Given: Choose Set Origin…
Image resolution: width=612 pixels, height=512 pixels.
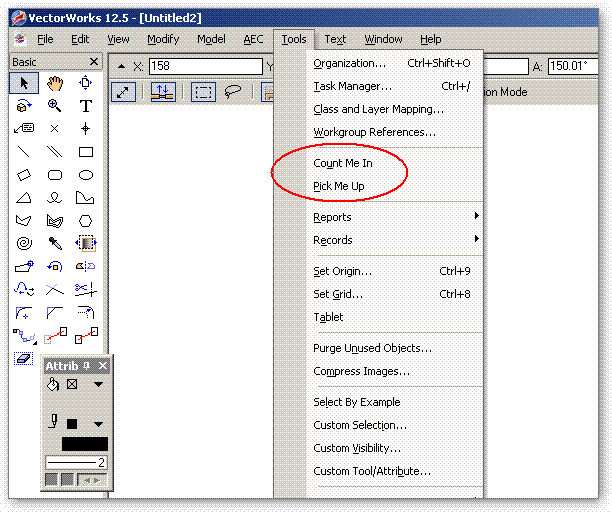Looking at the screenshot, I should coord(395,271).
